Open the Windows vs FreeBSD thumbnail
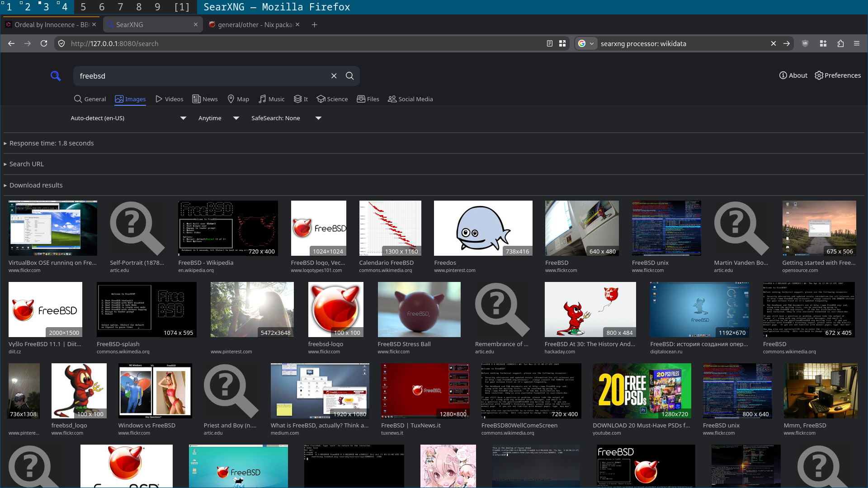The height and width of the screenshot is (488, 868). point(155,391)
